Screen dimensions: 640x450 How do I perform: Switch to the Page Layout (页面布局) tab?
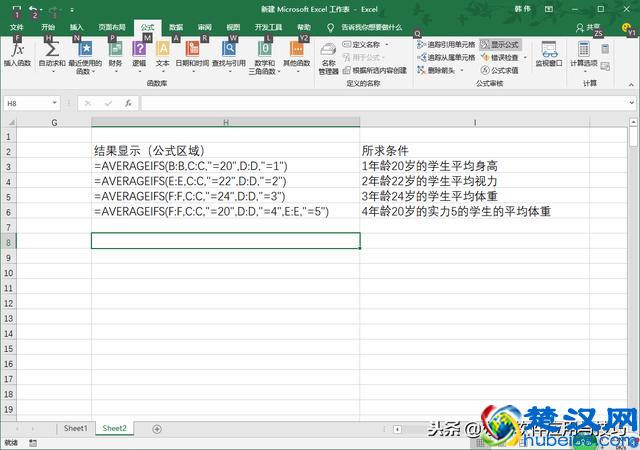(112, 27)
